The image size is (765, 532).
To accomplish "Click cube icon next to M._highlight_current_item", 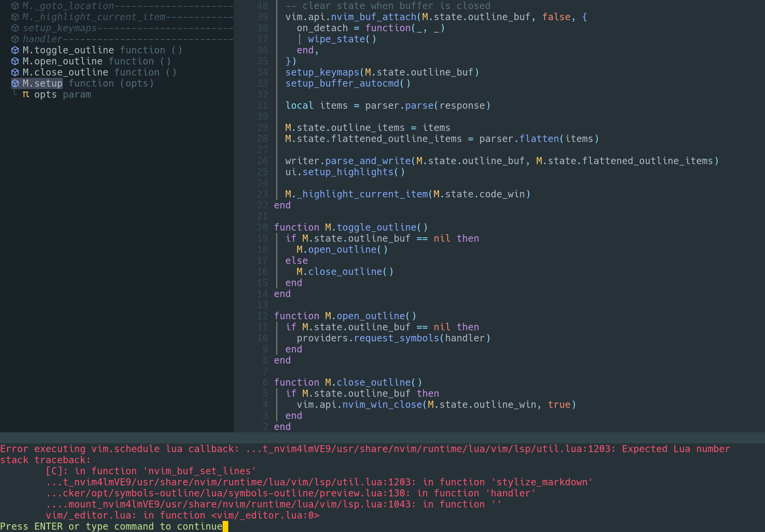I will point(15,17).
